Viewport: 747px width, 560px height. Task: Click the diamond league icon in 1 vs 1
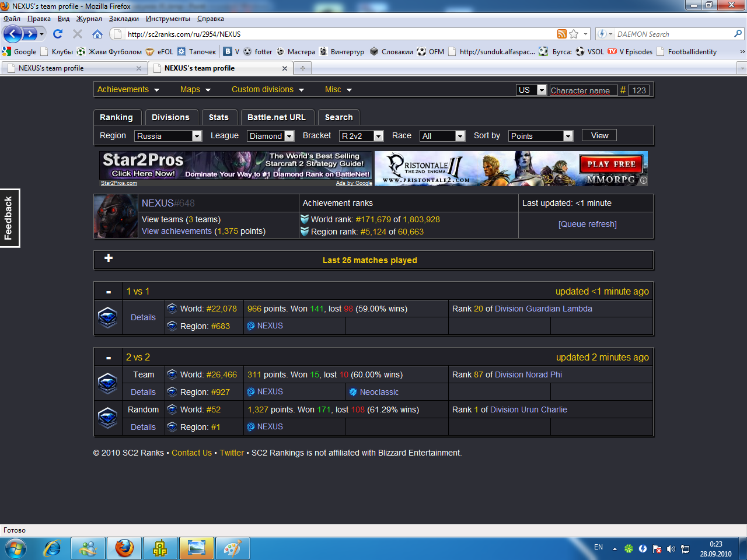click(107, 317)
